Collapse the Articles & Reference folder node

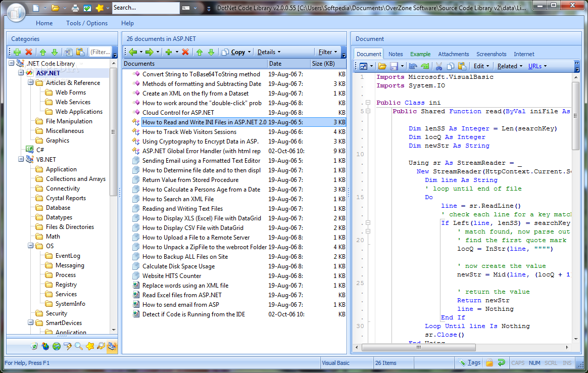31,82
